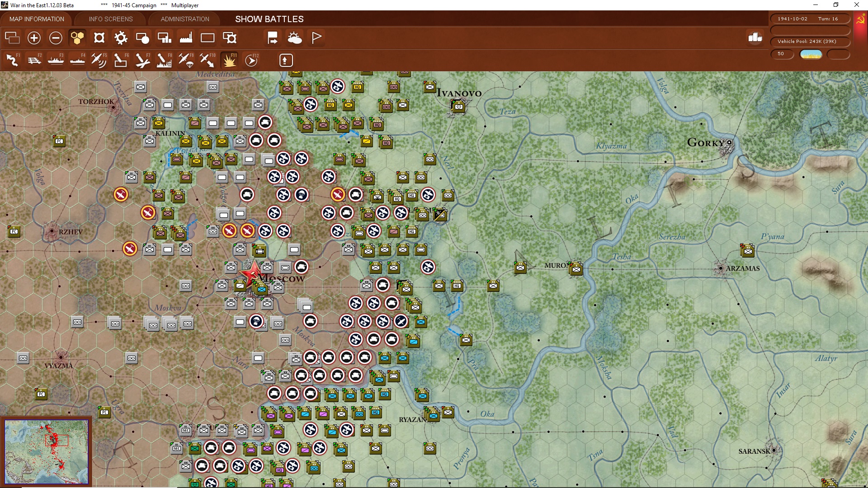
Task: Select F4 amphibious ship mode
Action: 78,60
